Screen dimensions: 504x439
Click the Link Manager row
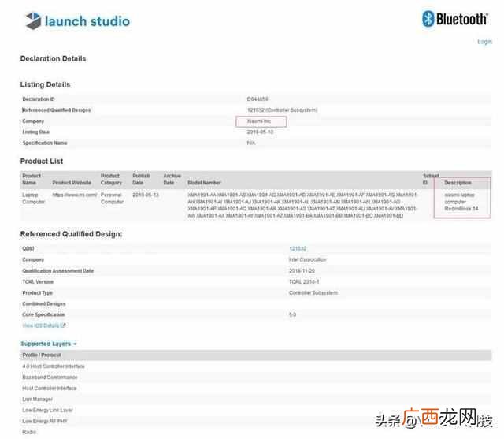pyautogui.click(x=256, y=399)
